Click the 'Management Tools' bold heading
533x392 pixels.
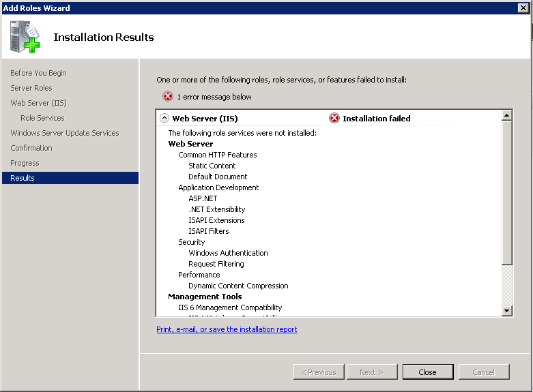pyautogui.click(x=205, y=297)
